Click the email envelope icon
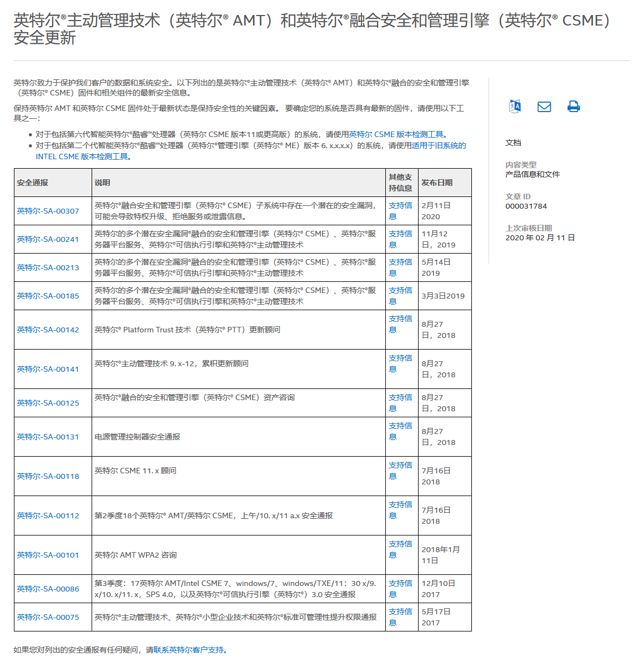Image resolution: width=644 pixels, height=662 pixels. click(x=544, y=107)
